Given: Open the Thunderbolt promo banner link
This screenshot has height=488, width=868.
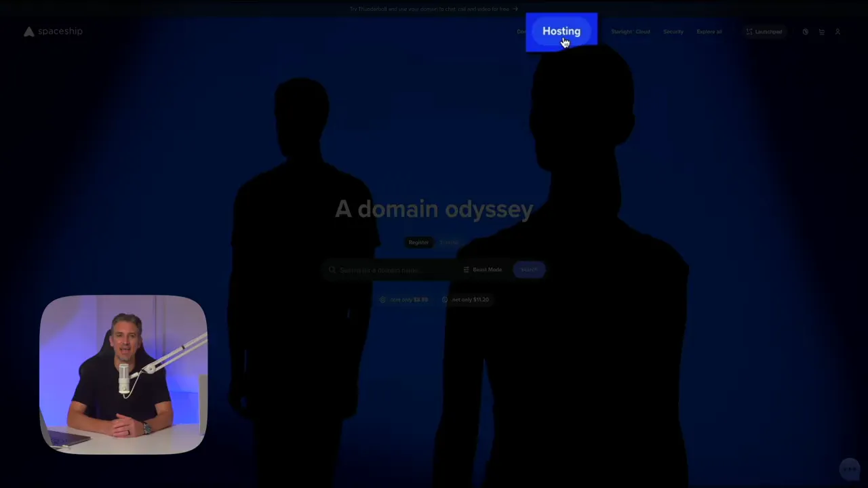Looking at the screenshot, I should (434, 9).
